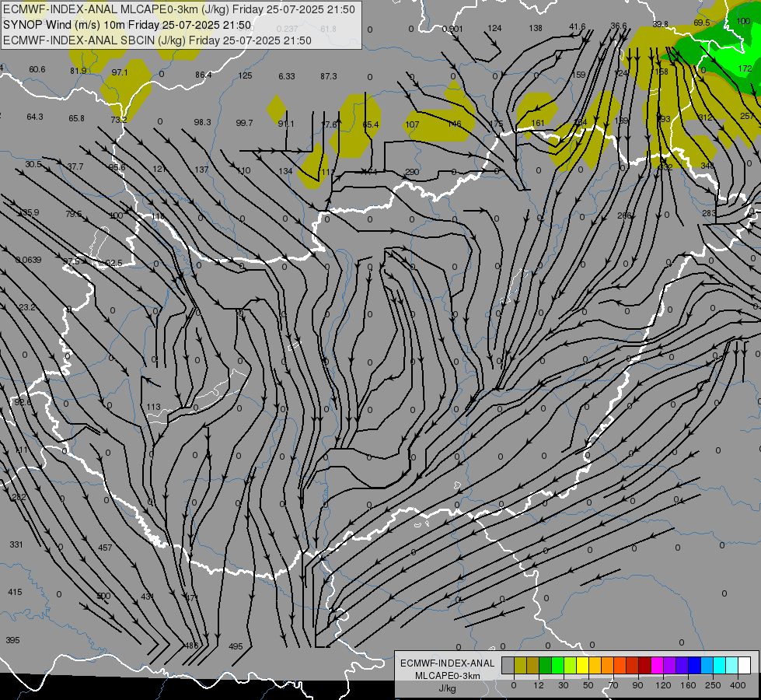The image size is (761, 700).
Task: Click the J/kg unit label in legend
Action: click(448, 688)
